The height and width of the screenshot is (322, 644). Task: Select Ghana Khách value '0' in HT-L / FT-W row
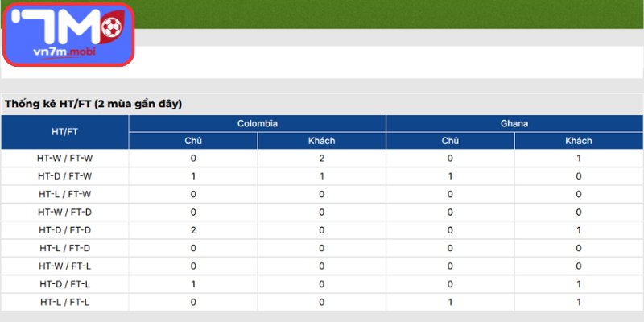click(x=579, y=194)
